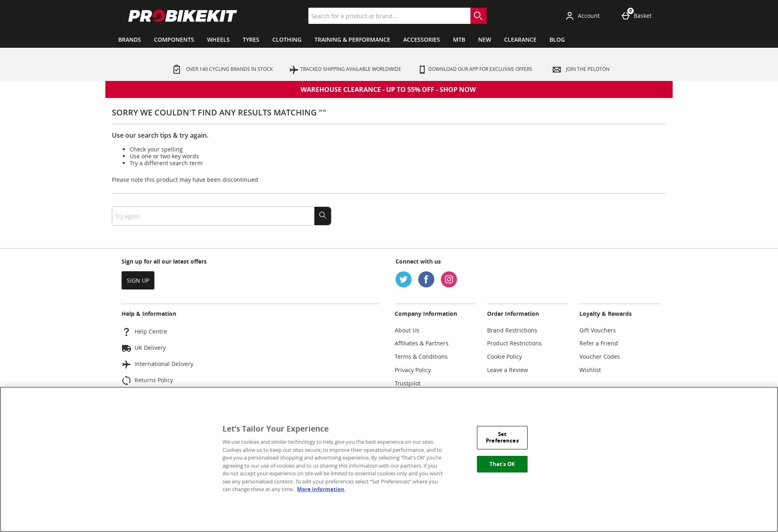Click the Sign Up button
Viewport: 778px width, 532px height.
(138, 280)
